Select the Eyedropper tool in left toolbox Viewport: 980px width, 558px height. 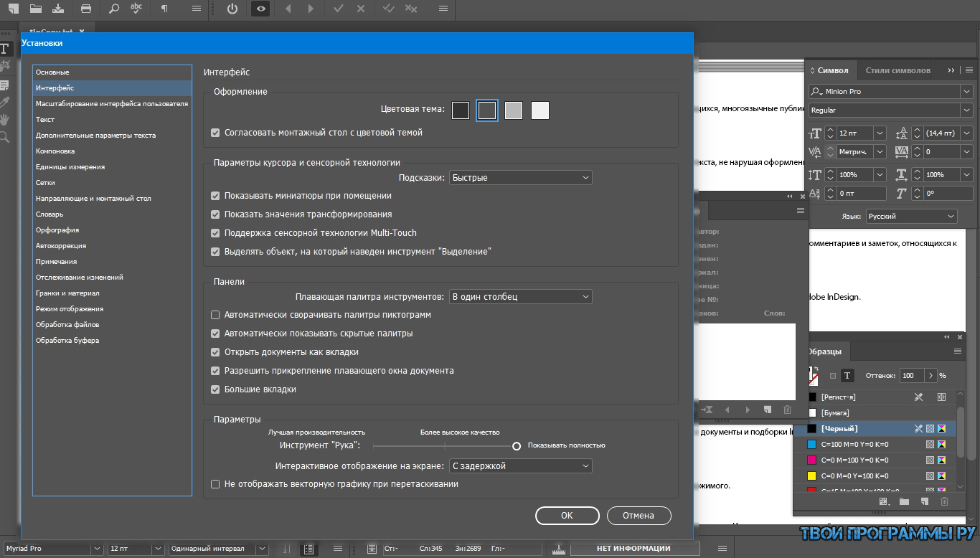pyautogui.click(x=5, y=102)
